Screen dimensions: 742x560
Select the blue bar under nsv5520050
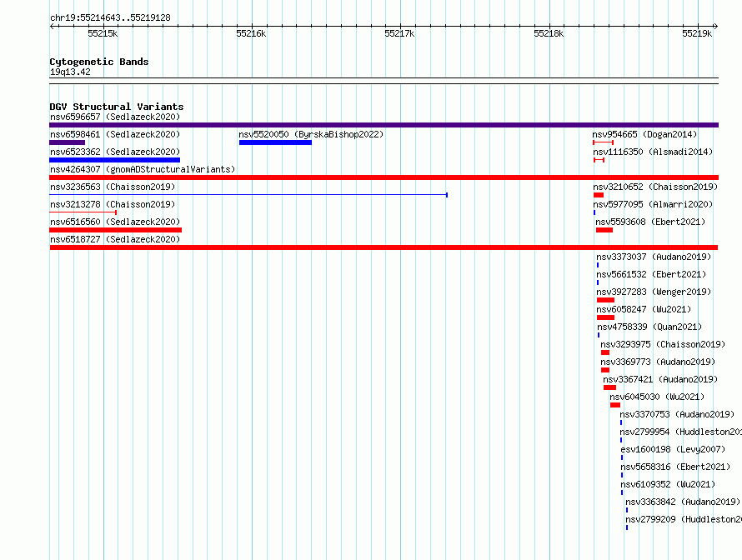(x=275, y=142)
